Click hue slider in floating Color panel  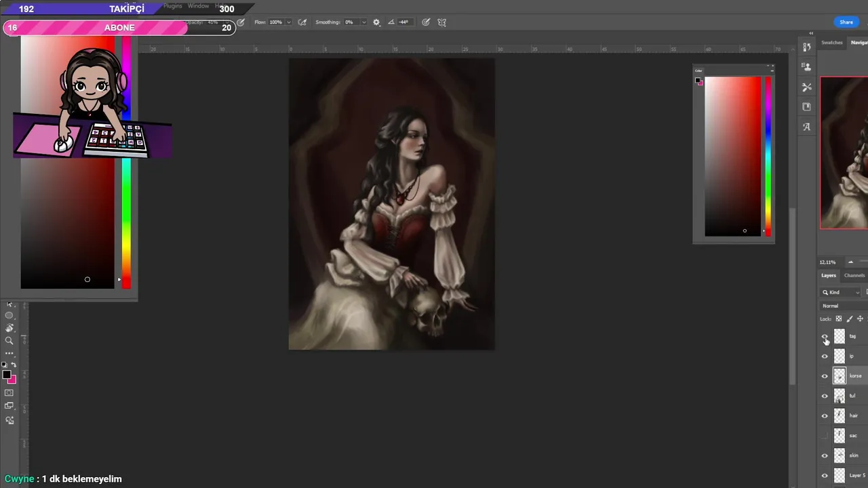tap(768, 157)
